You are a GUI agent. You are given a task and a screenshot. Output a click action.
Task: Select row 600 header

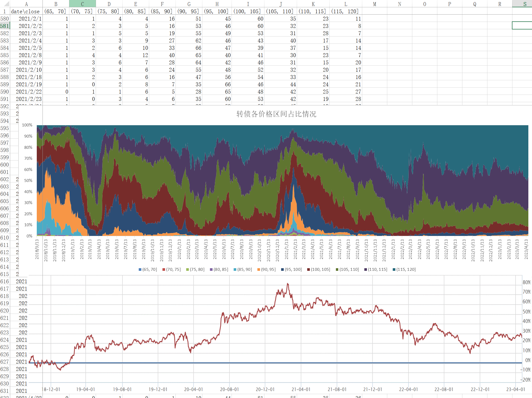pyautogui.click(x=5, y=165)
